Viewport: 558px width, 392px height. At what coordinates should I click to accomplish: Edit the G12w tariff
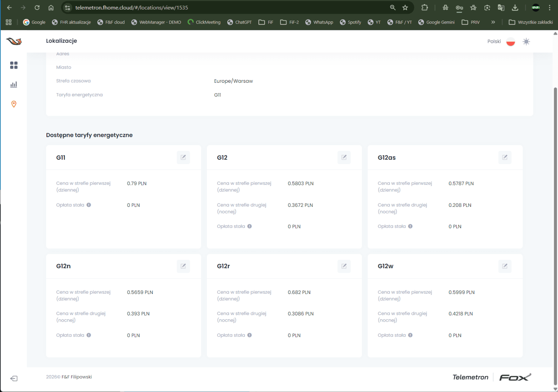coord(505,266)
